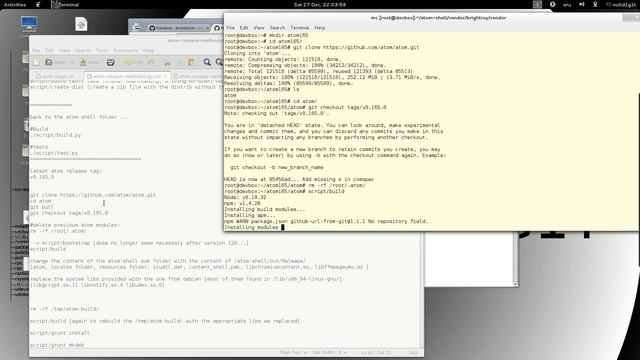Expand the Open recent files dropdown arrow
Viewport: 640px width, 360px height.
pyautogui.click(x=72, y=62)
